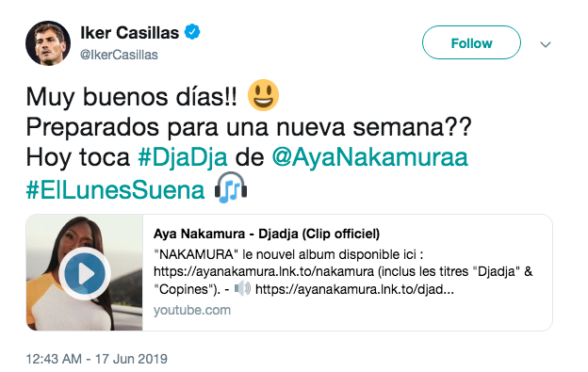Click the headphones music emoji

tap(231, 187)
